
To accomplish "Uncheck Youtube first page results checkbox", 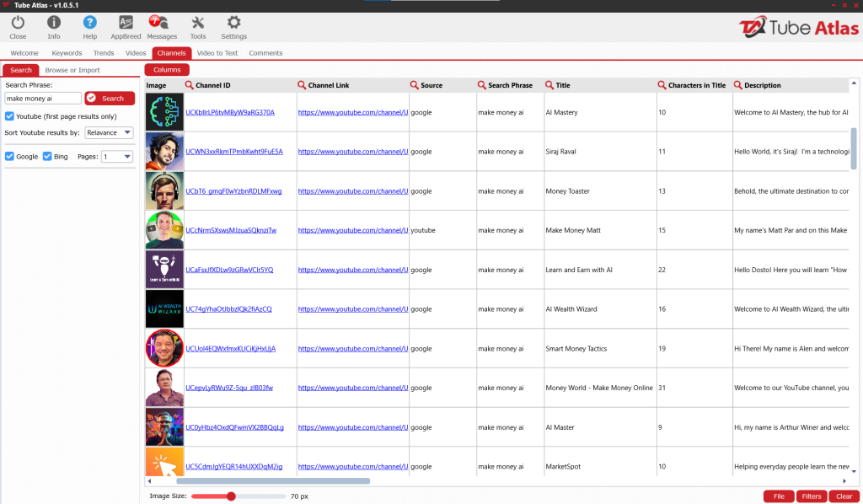I will point(10,116).
